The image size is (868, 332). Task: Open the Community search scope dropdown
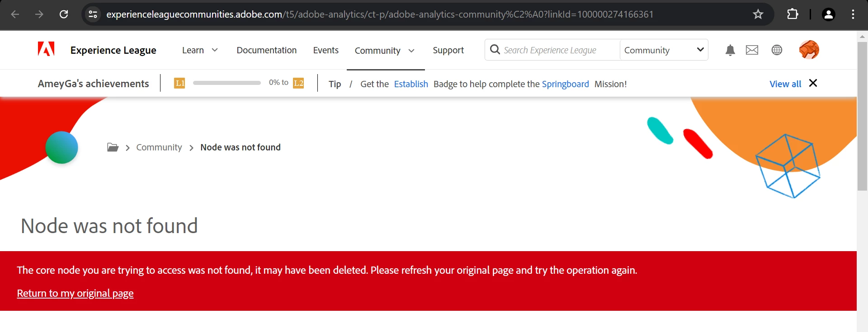pyautogui.click(x=664, y=50)
